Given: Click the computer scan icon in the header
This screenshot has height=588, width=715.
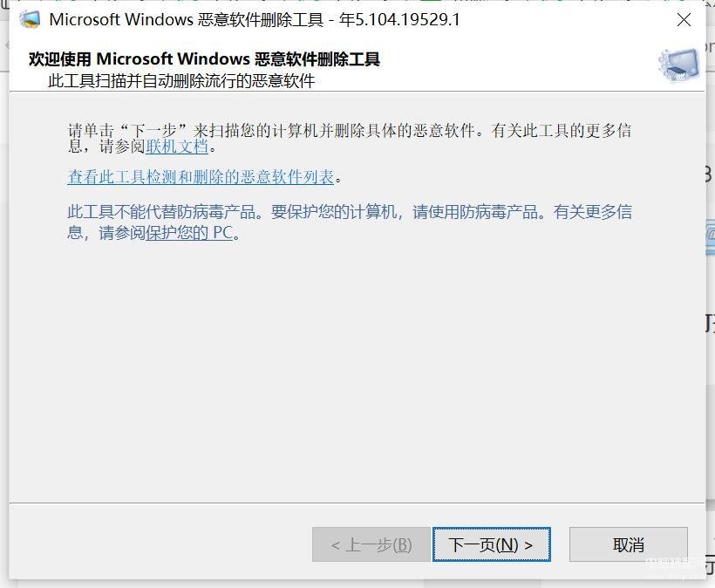Looking at the screenshot, I should pos(678,65).
